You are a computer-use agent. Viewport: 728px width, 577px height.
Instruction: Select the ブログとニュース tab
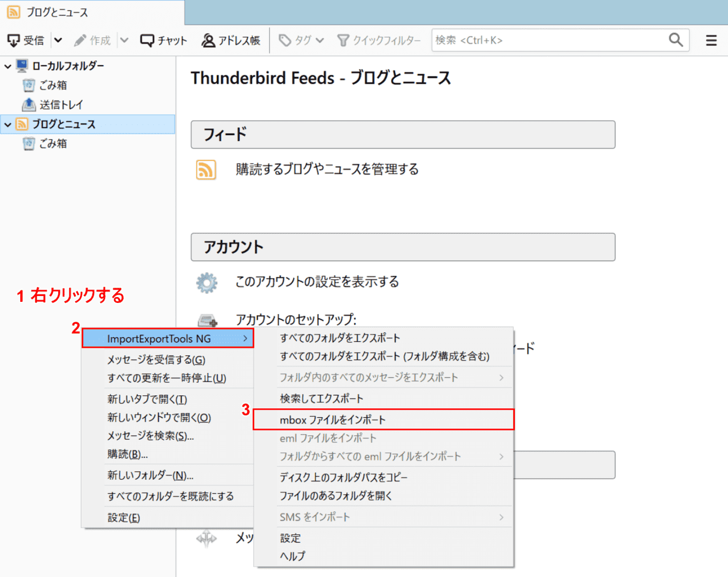pos(92,12)
